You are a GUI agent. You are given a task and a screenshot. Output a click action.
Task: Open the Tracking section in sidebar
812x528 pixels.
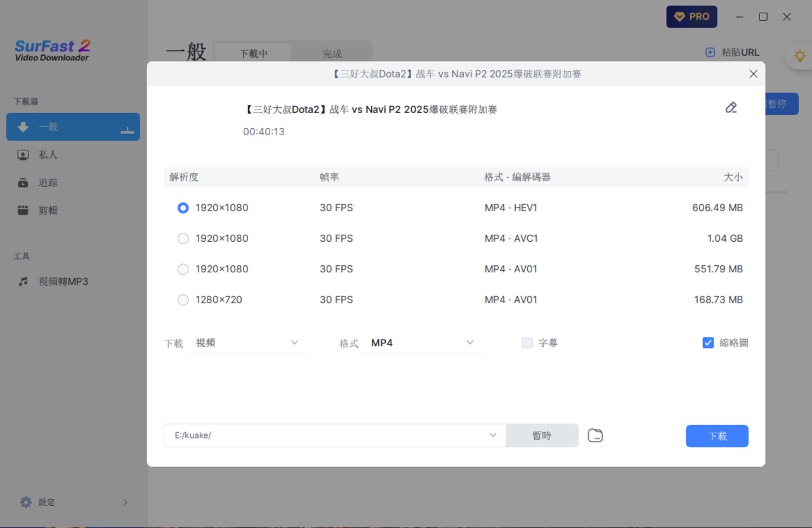tap(48, 183)
